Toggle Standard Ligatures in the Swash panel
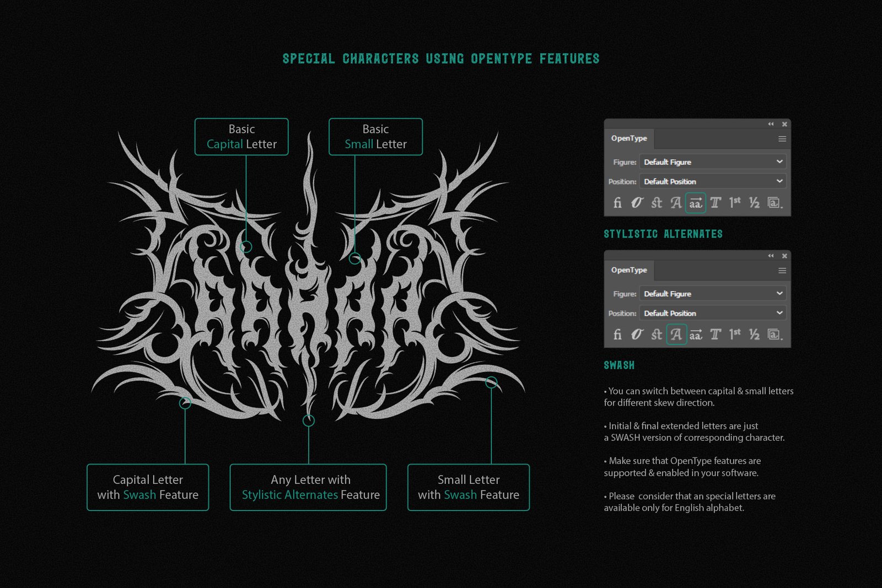Screen dimensions: 882x588 (x=617, y=335)
